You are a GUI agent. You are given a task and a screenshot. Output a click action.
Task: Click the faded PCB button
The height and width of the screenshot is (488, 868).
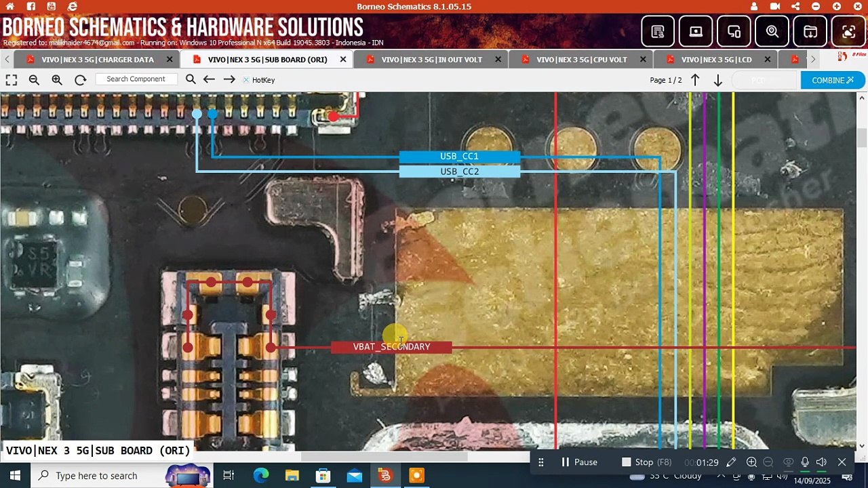766,80
